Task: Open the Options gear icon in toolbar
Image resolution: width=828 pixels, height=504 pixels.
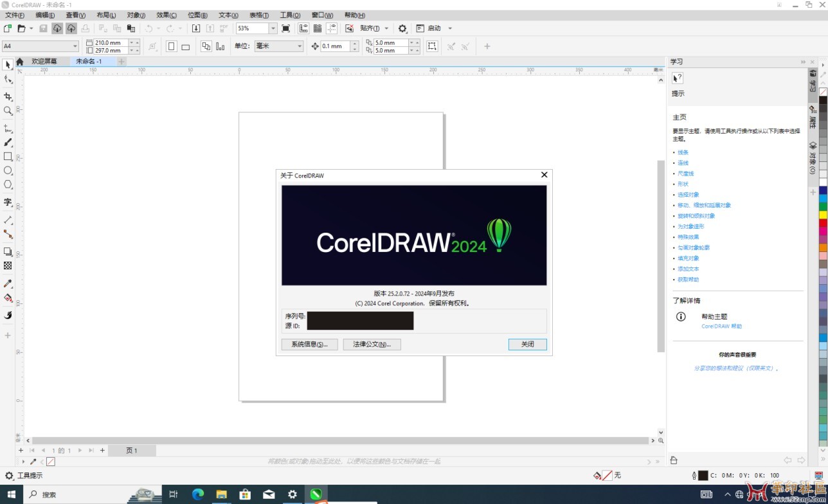Action: (402, 28)
